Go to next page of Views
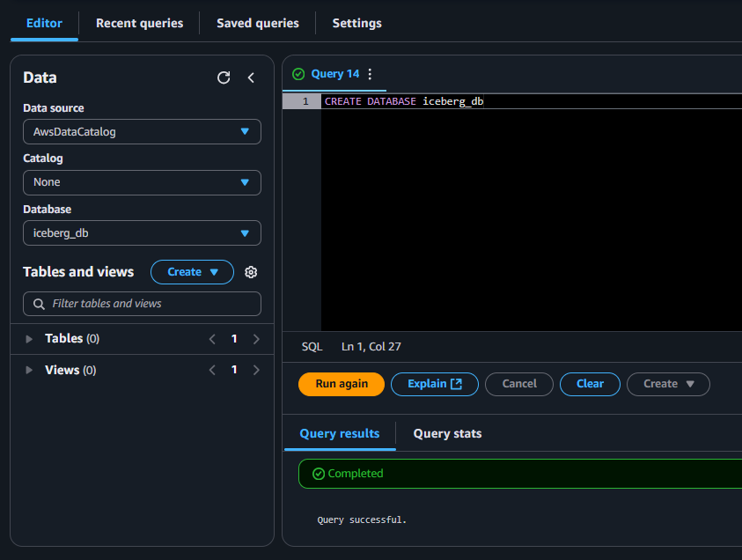Image resolution: width=742 pixels, height=560 pixels. [256, 370]
